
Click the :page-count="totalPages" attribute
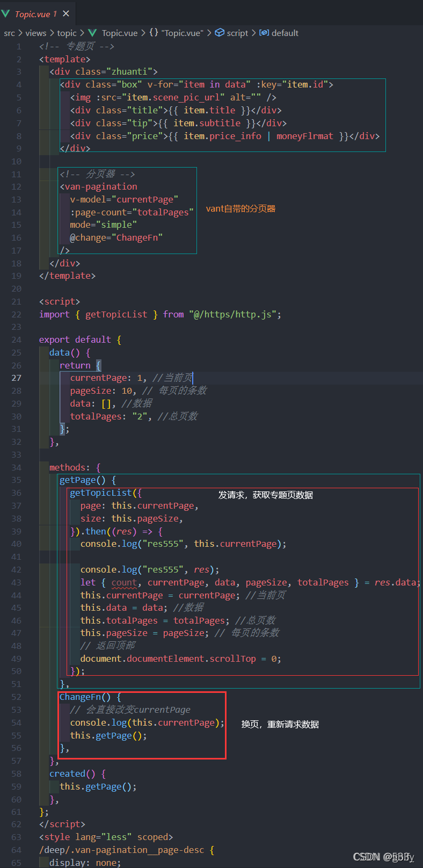click(x=132, y=213)
